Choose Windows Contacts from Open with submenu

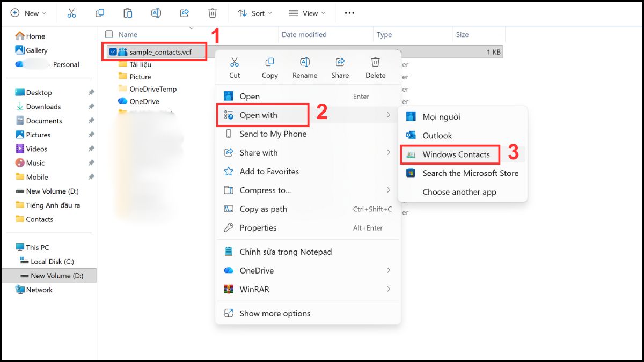pyautogui.click(x=456, y=154)
